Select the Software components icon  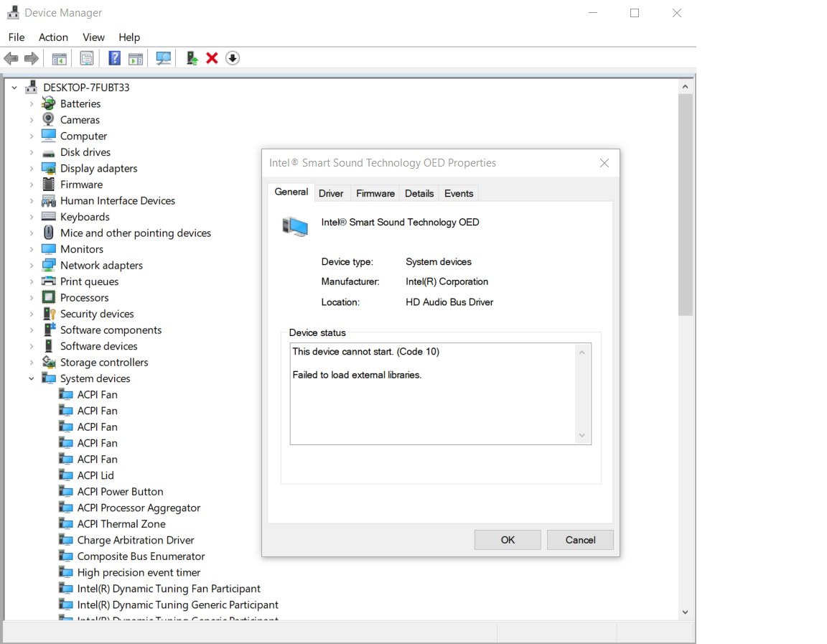[49, 330]
